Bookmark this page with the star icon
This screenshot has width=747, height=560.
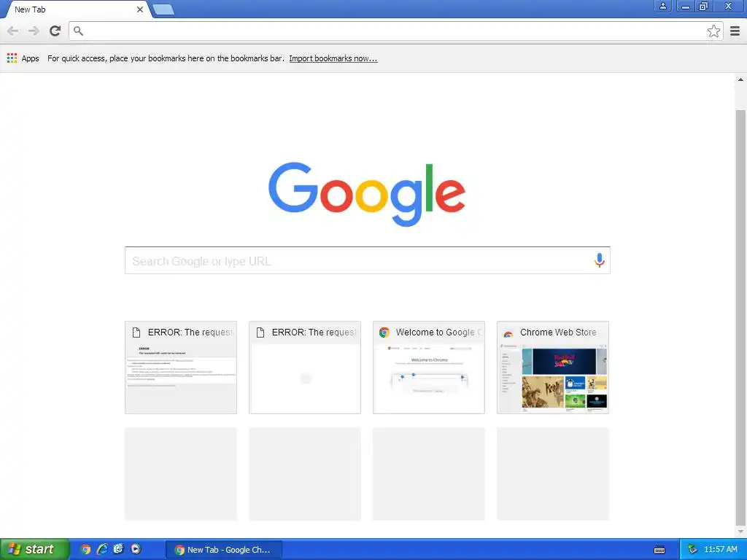[x=713, y=31]
